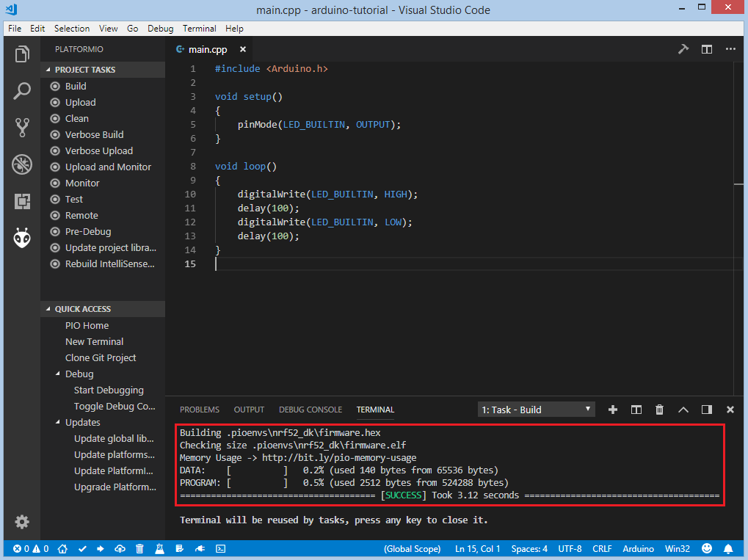This screenshot has width=748, height=560.
Task: Click the New Terminal icon in status bar
Action: coord(220,549)
